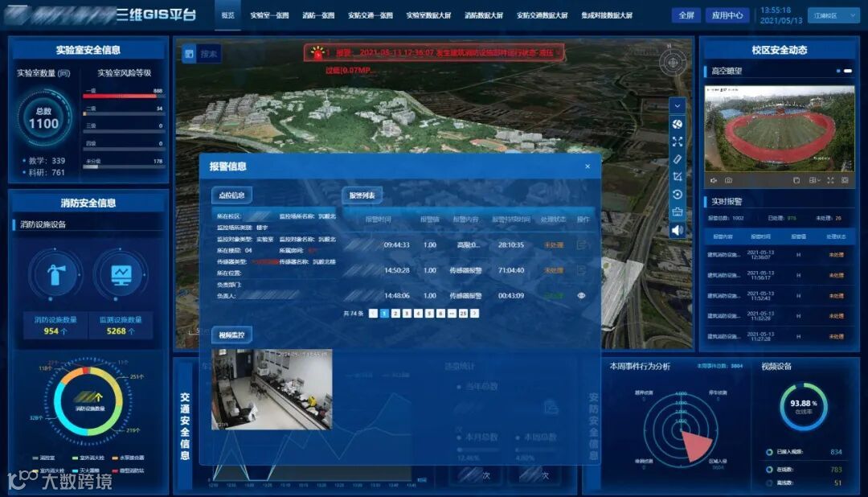Click the reset rotation tool icon
This screenshot has width=868, height=497.
tap(677, 195)
